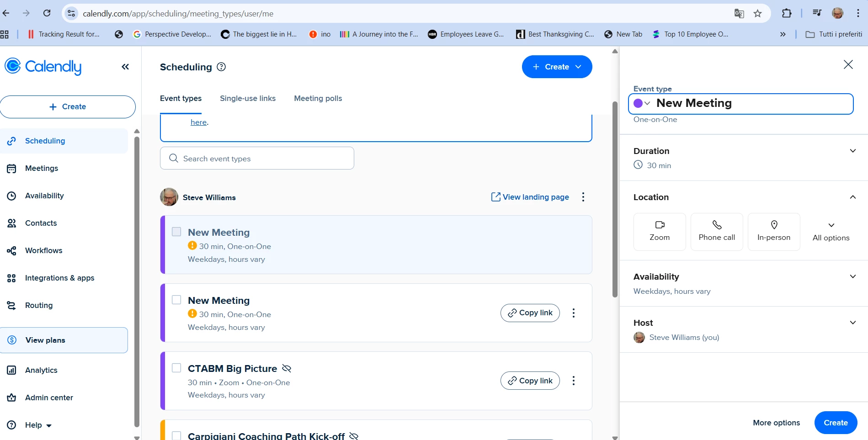This screenshot has width=868, height=440.
Task: Click View landing page link
Action: coord(530,197)
